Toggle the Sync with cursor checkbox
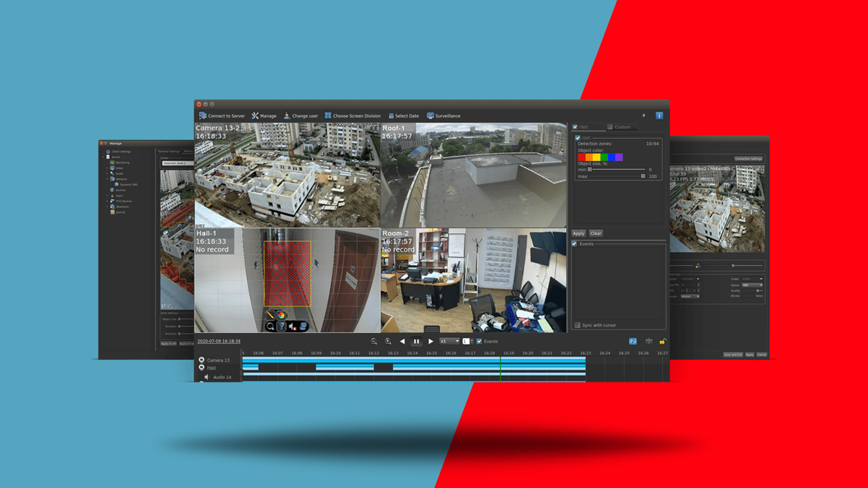Screen dimensions: 868x488 click(x=577, y=325)
